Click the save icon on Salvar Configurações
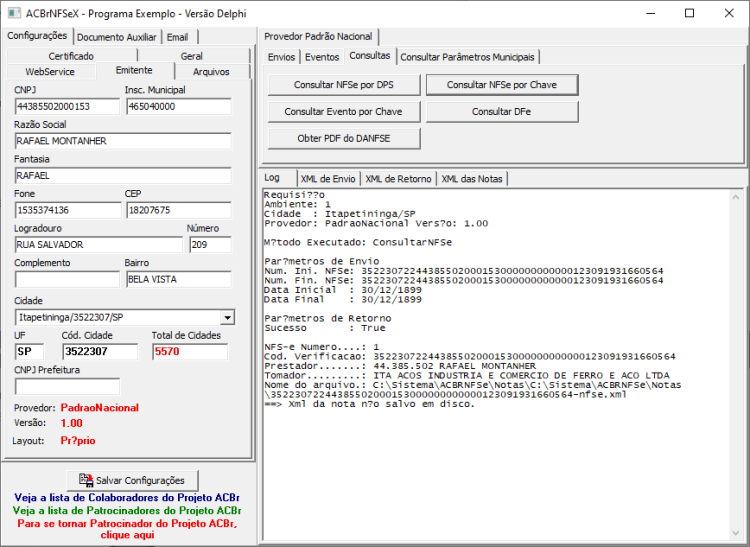Image resolution: width=750 pixels, height=547 pixels. click(x=87, y=480)
